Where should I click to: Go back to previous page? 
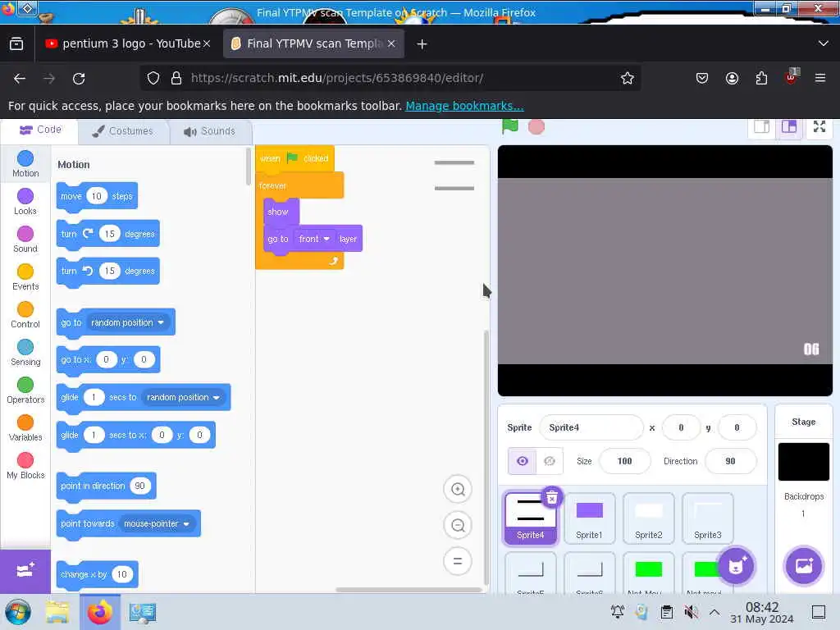click(20, 78)
